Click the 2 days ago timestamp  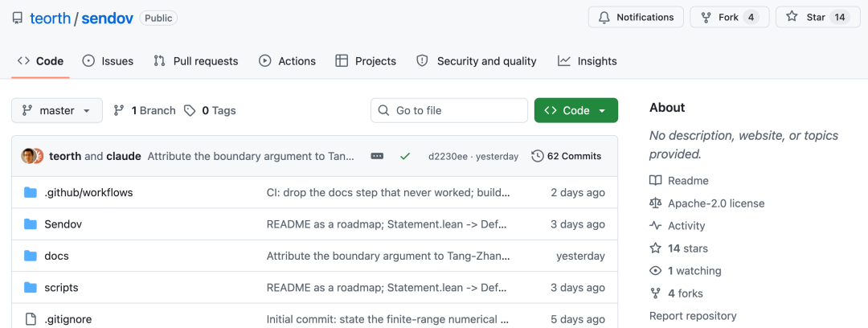[578, 193]
